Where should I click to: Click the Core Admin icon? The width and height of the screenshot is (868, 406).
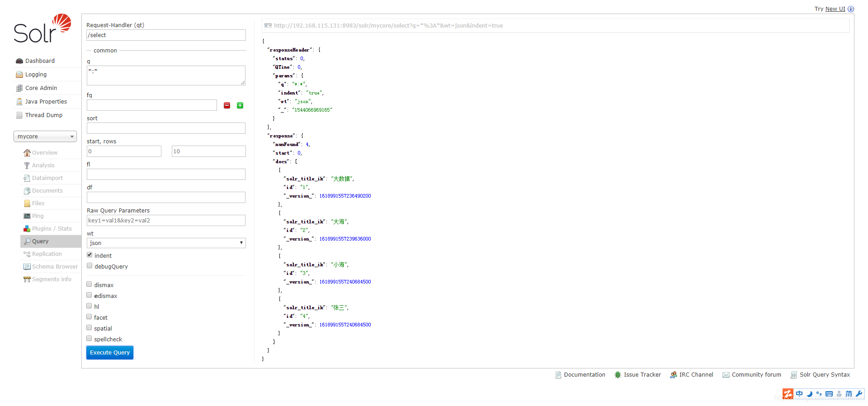point(19,88)
